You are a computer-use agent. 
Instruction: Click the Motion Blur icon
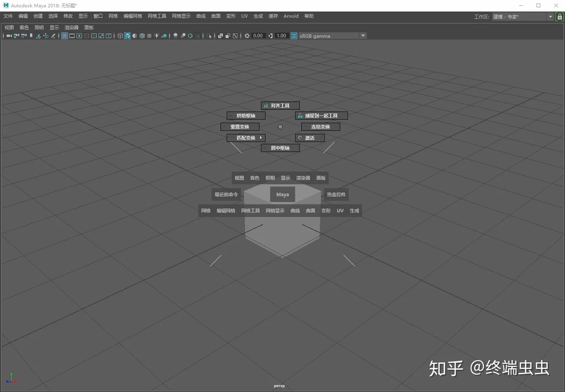[183, 36]
